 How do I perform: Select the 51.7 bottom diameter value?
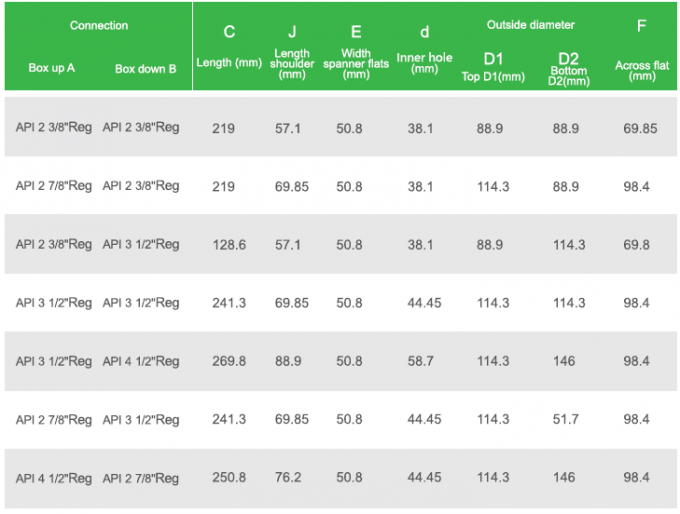coord(568,420)
